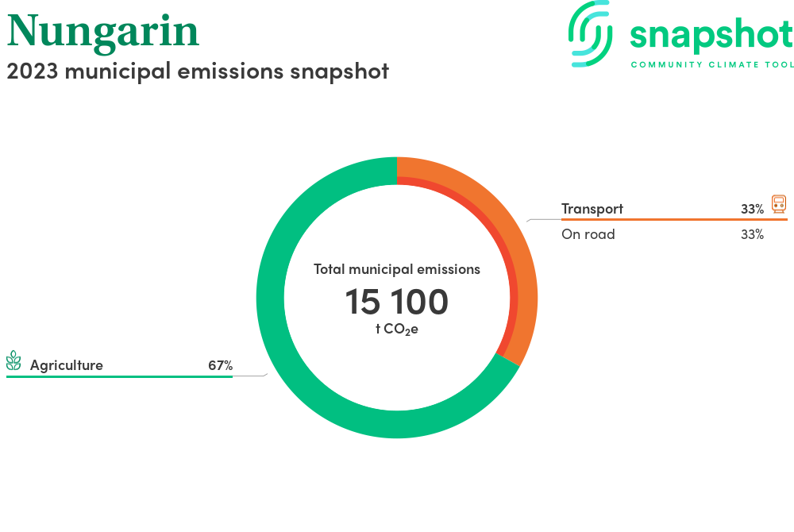The height and width of the screenshot is (532, 794).
Task: Click the Nungarin title heading
Action: (x=103, y=30)
